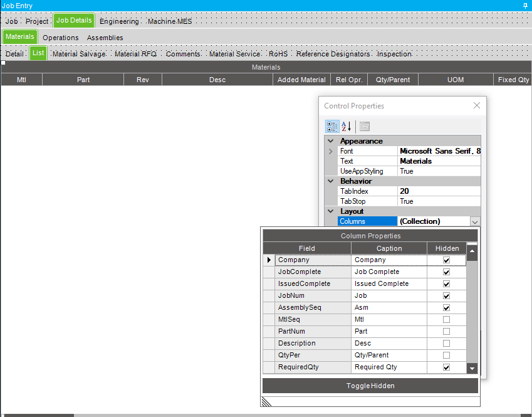The image size is (532, 417).
Task: Collapse the Behavior category
Action: coord(331,181)
